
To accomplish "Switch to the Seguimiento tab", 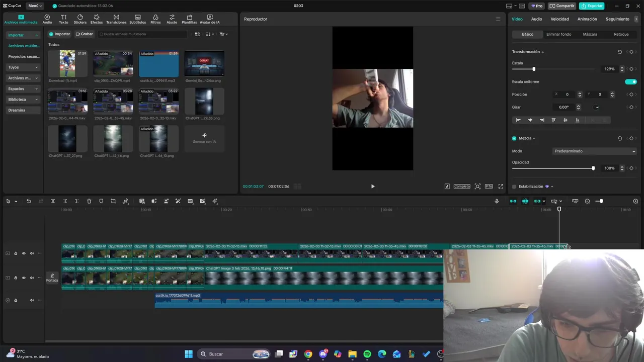I will pos(617,19).
